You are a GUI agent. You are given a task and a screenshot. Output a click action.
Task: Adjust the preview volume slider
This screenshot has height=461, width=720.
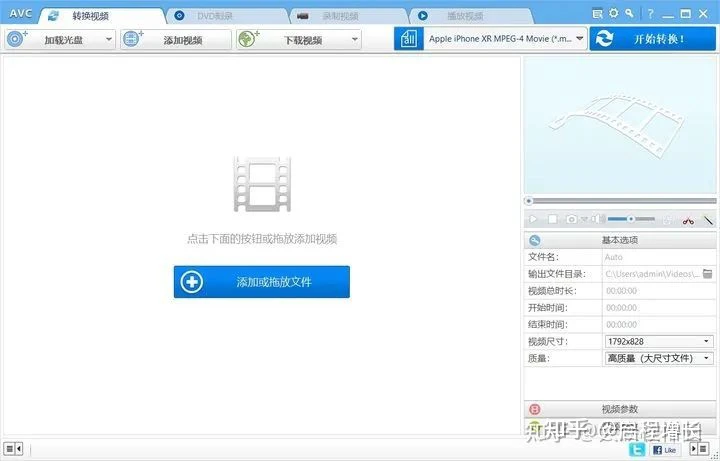[x=631, y=219]
